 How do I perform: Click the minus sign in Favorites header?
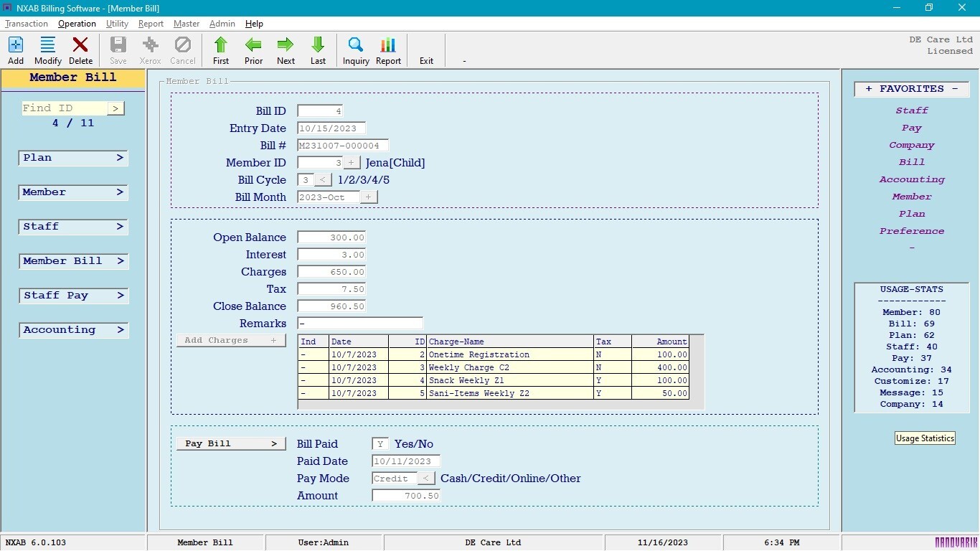tap(955, 89)
